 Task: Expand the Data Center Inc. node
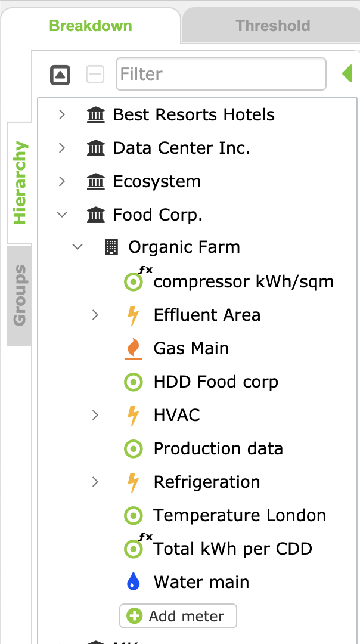(x=62, y=148)
